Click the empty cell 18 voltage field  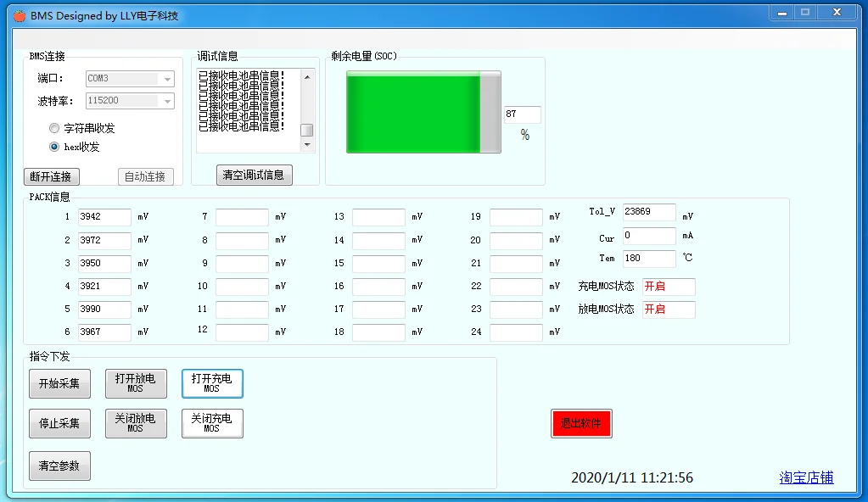coord(378,332)
